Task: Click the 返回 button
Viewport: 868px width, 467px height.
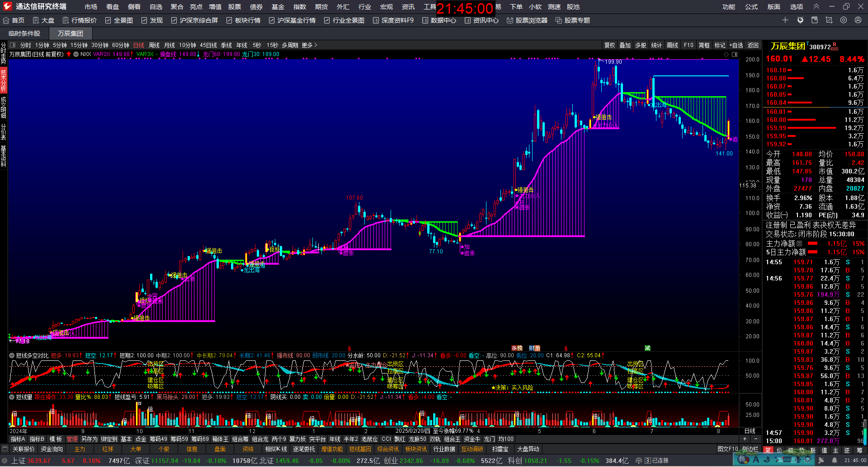Action: (x=753, y=45)
